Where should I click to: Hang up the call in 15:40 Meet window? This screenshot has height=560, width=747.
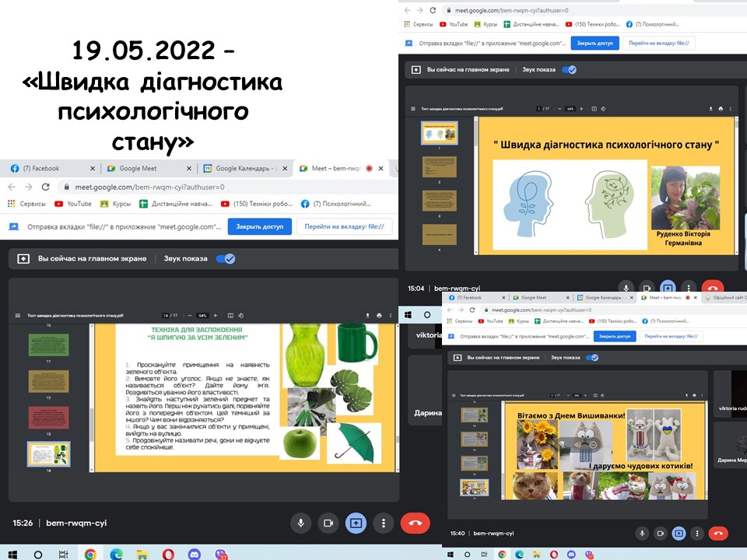point(718,534)
